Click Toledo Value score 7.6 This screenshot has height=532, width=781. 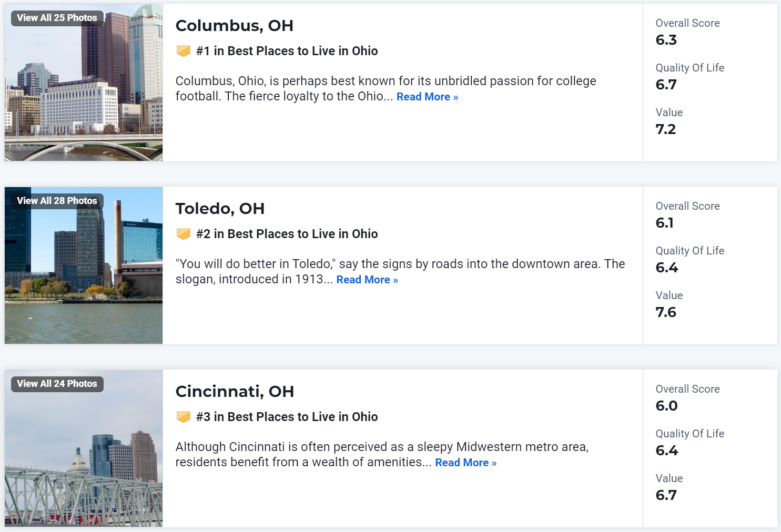click(666, 312)
